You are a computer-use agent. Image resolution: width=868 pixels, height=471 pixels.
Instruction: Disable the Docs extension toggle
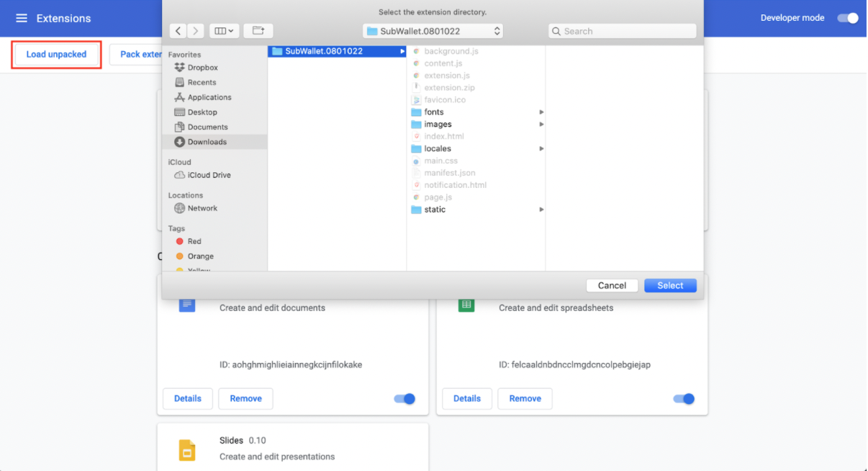click(404, 398)
